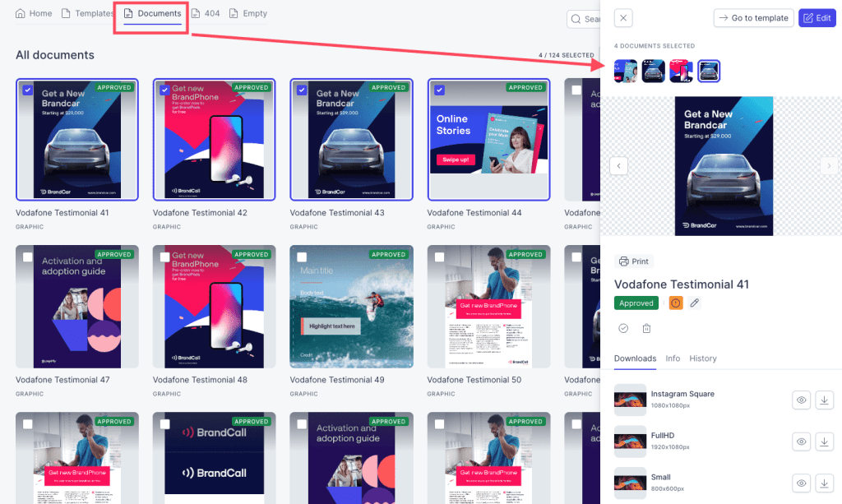
Task: Switch to the Downloads tab
Action: (636, 358)
